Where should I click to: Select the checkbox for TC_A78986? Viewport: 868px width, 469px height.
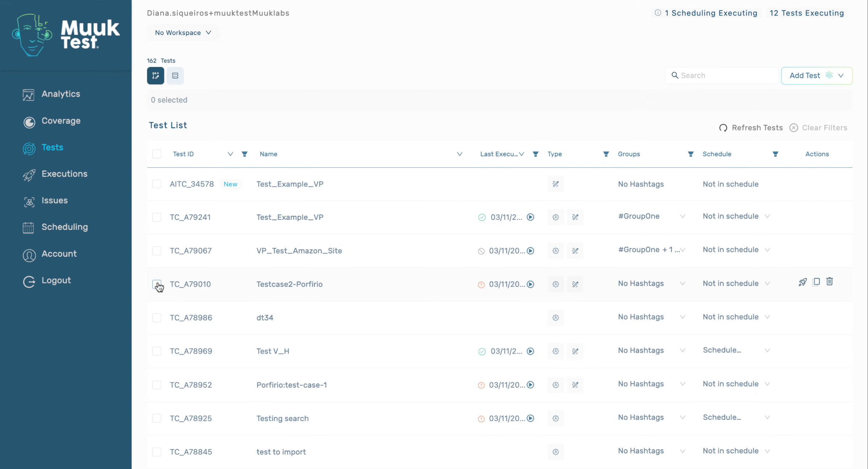click(x=157, y=318)
